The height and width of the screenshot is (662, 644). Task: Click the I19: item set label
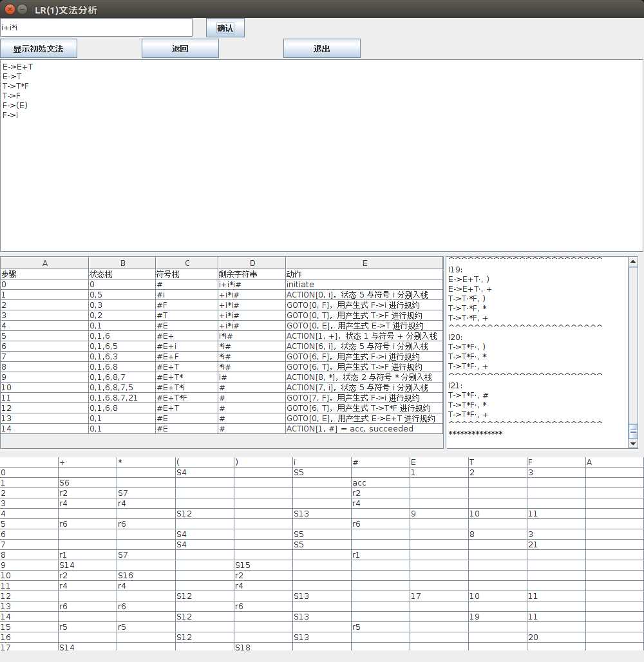point(455,270)
